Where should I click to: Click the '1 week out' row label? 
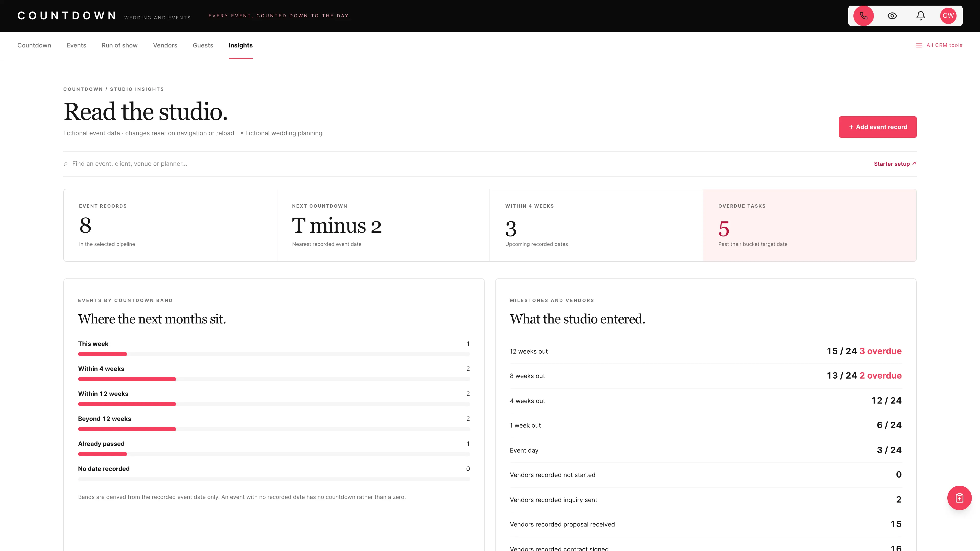525,425
